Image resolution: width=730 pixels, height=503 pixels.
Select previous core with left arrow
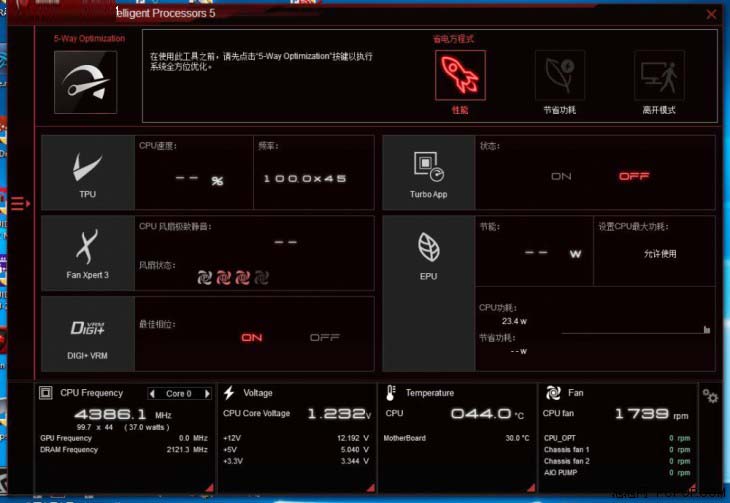pos(152,394)
